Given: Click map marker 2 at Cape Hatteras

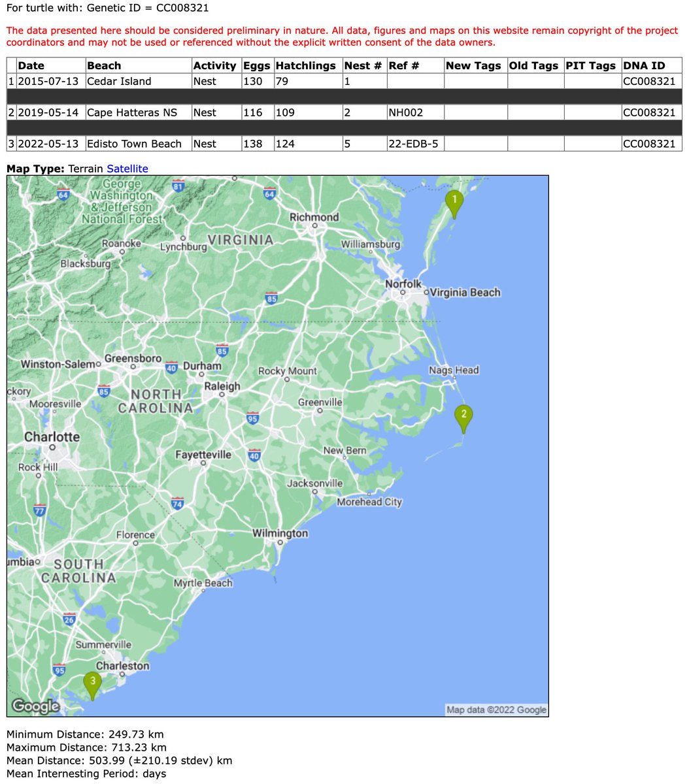Looking at the screenshot, I should [x=463, y=418].
